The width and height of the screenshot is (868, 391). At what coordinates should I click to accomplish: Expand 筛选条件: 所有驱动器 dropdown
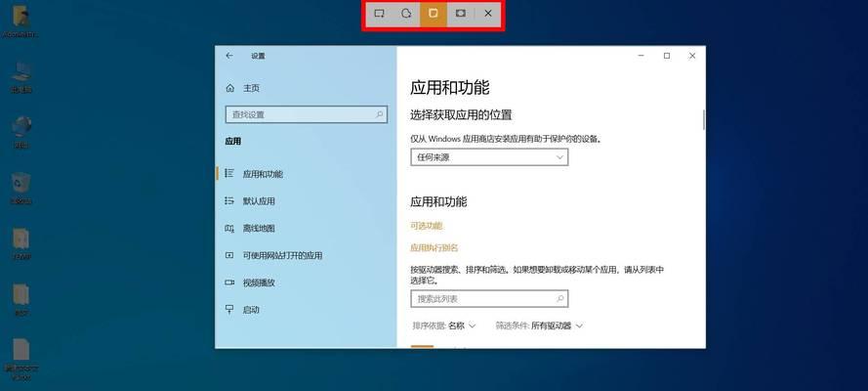point(539,326)
